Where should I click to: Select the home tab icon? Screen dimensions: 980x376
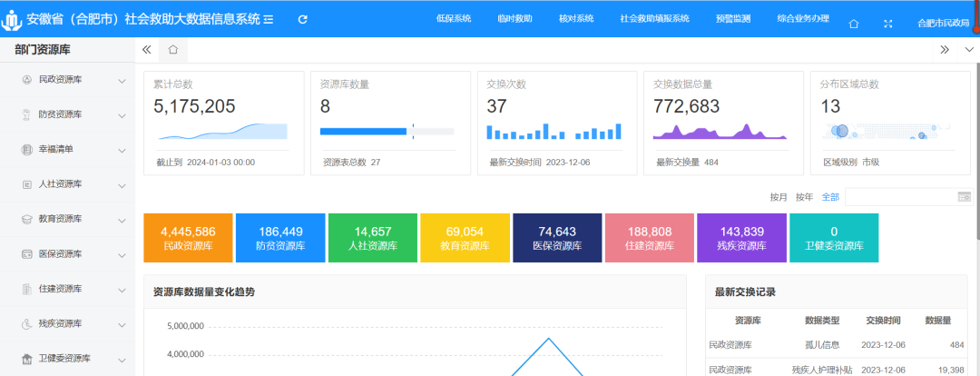click(173, 49)
